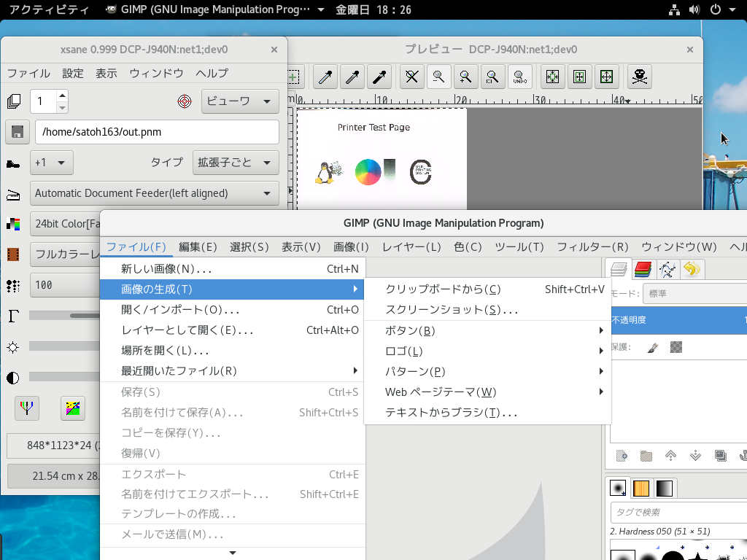The image size is (747, 560).
Task: Click the /home/satoh163/out.pnm filename field
Action: [158, 132]
